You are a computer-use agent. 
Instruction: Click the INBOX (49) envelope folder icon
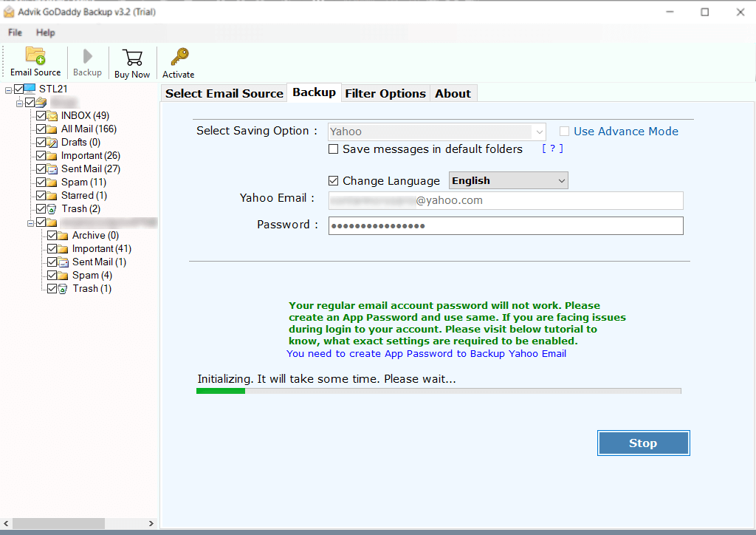pyautogui.click(x=52, y=116)
